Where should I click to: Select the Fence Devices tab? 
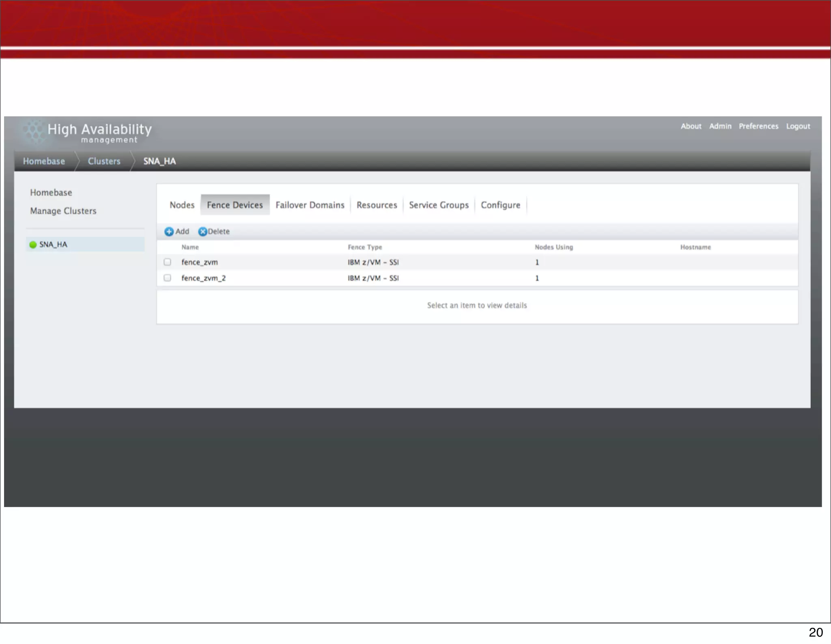click(x=235, y=205)
